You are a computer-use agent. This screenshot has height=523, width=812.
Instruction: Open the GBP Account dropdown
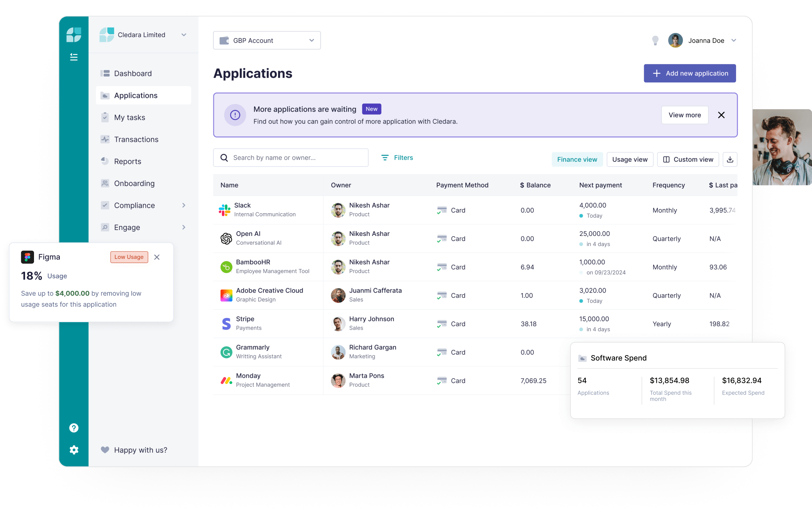tap(267, 40)
